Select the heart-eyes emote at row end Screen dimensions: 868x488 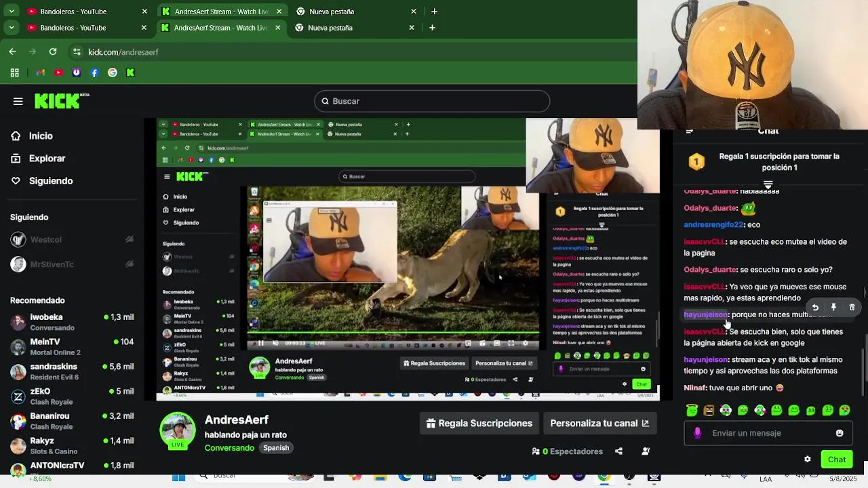[x=844, y=410]
